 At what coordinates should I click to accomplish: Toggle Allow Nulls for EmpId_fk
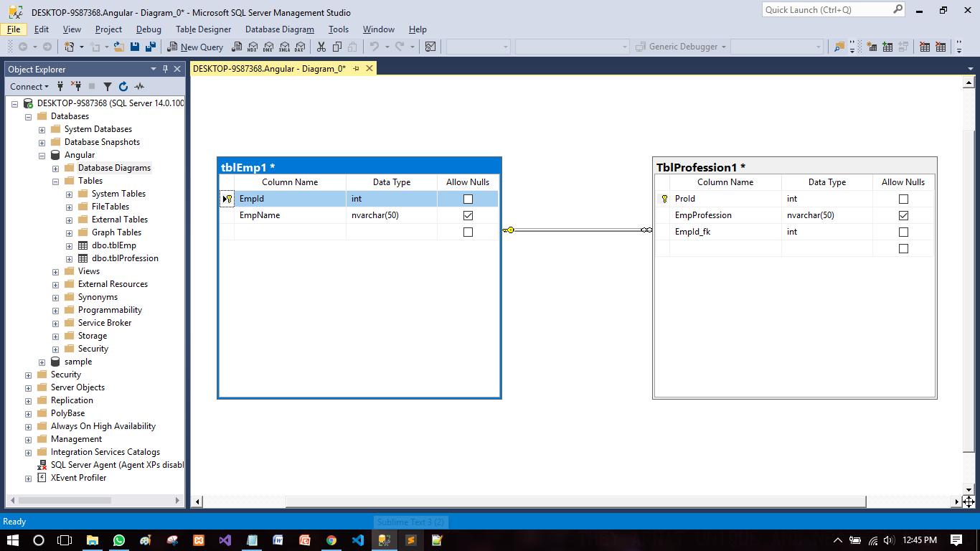[903, 232]
